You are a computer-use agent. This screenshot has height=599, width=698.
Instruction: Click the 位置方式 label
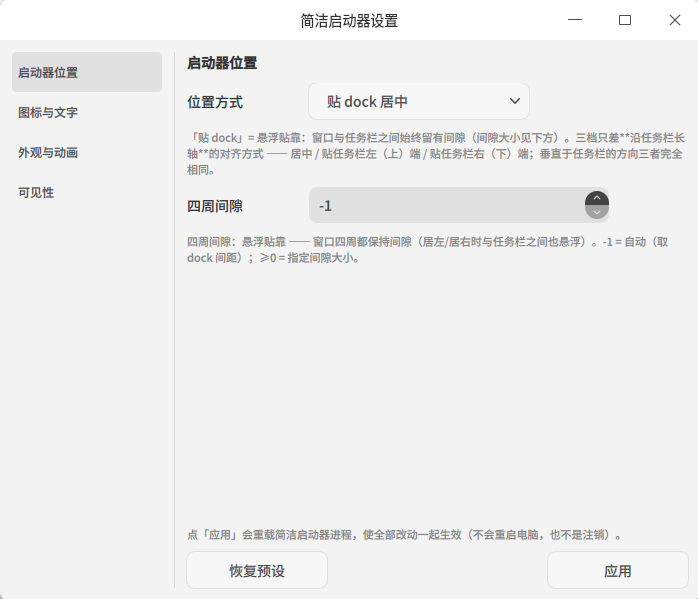215,102
